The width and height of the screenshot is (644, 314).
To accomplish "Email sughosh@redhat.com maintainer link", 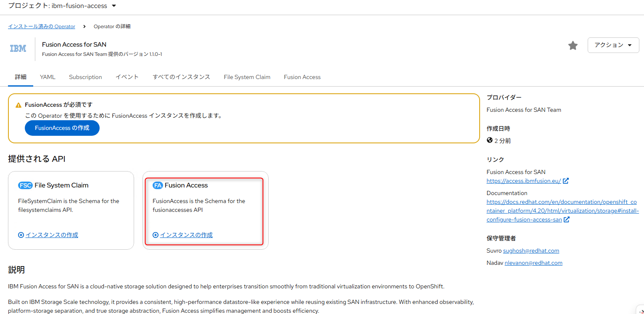I will point(531,251).
